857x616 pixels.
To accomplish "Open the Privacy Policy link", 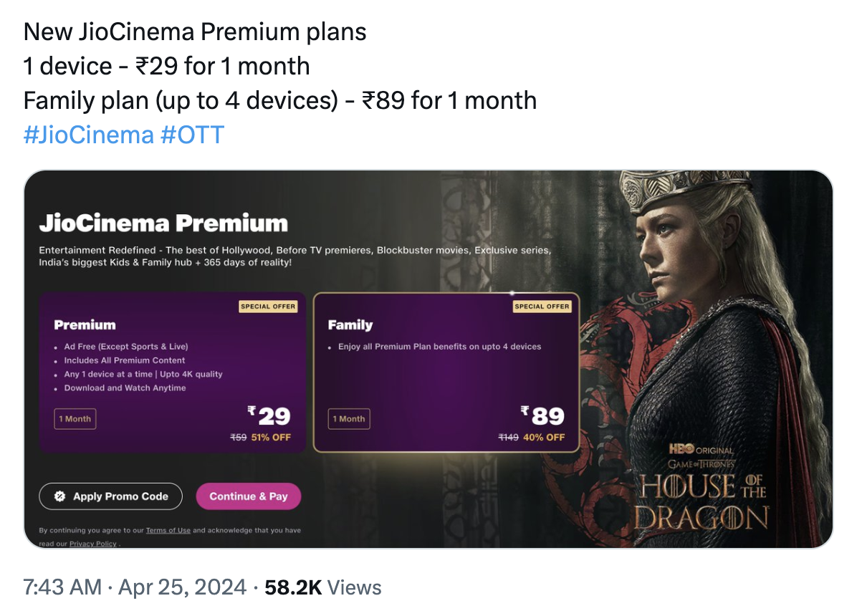I will tap(92, 544).
